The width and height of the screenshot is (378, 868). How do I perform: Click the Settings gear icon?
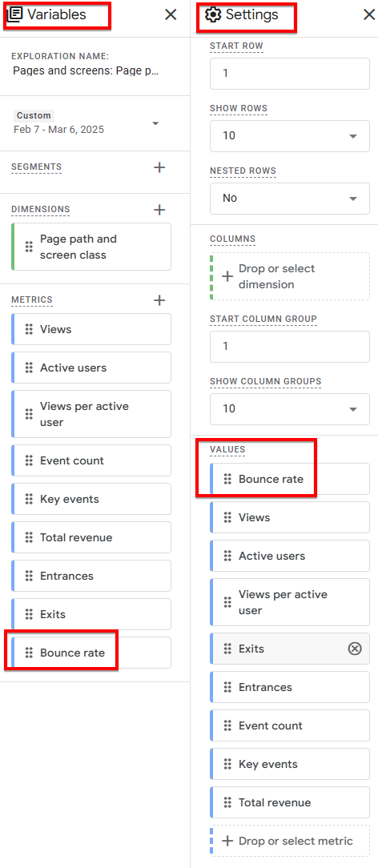[212, 14]
